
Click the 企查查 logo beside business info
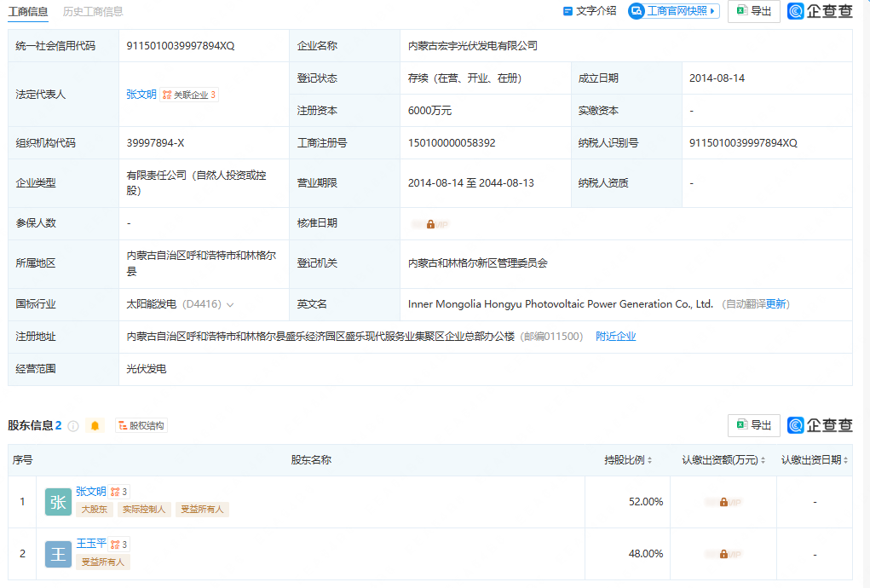tap(820, 11)
